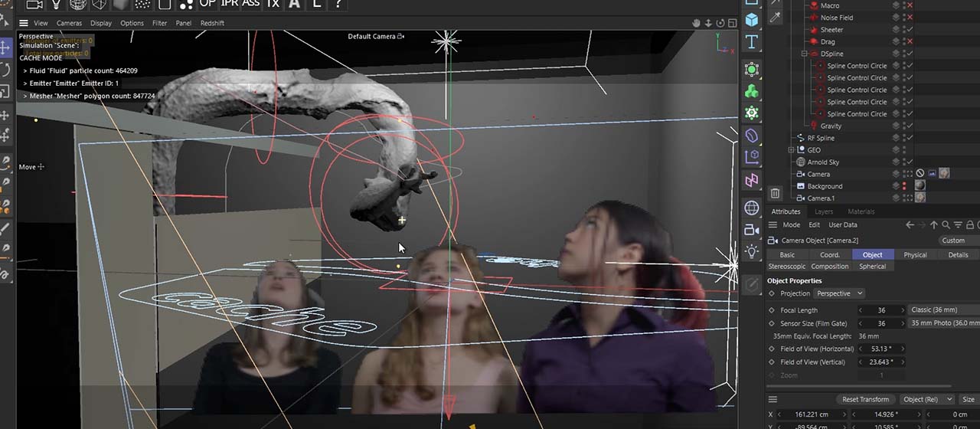Decrease Field of View (Horizontal) with left arrow
The width and height of the screenshot is (980, 429).
click(861, 349)
